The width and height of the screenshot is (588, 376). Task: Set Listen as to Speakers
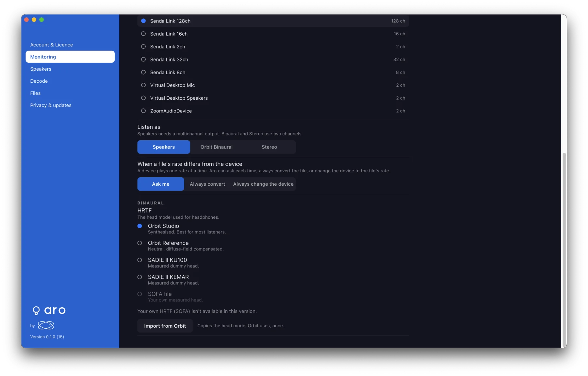pos(164,147)
